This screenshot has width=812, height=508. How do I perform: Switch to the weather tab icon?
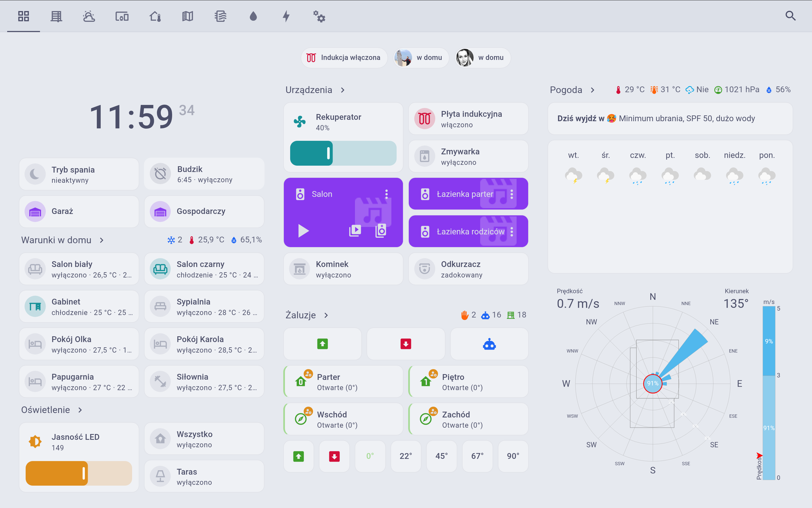click(89, 16)
